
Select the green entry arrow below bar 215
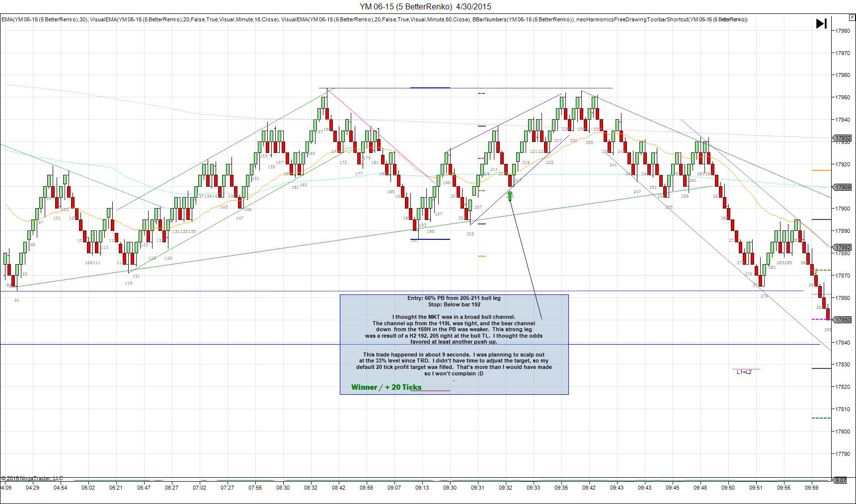pyautogui.click(x=510, y=195)
